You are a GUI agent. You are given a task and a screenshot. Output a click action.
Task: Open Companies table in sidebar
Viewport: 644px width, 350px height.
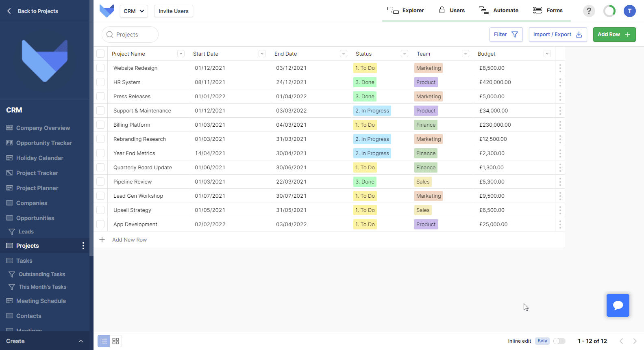pyautogui.click(x=27, y=203)
